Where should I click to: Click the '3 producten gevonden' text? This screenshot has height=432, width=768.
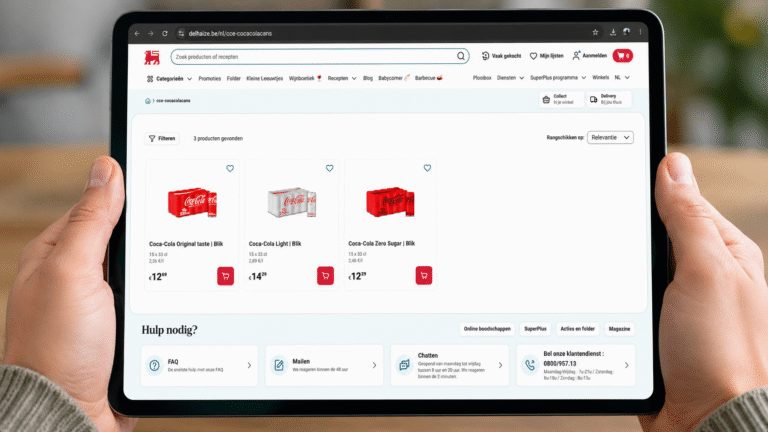(218, 139)
